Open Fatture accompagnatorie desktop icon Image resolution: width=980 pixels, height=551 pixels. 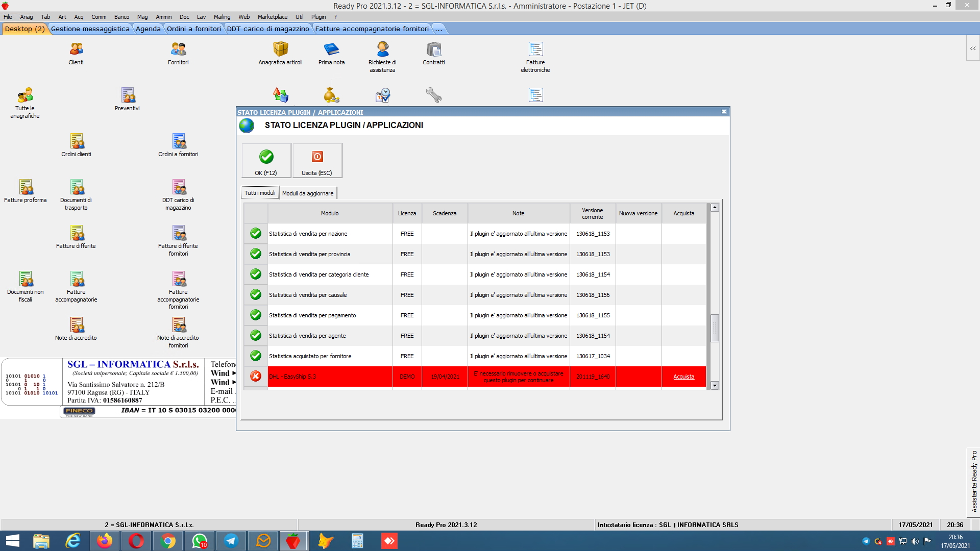pyautogui.click(x=76, y=287)
